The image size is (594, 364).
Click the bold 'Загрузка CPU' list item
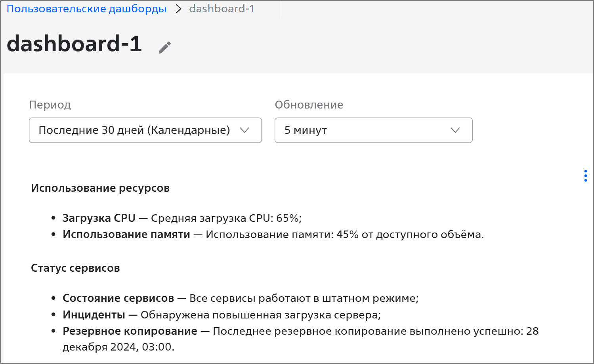99,218
